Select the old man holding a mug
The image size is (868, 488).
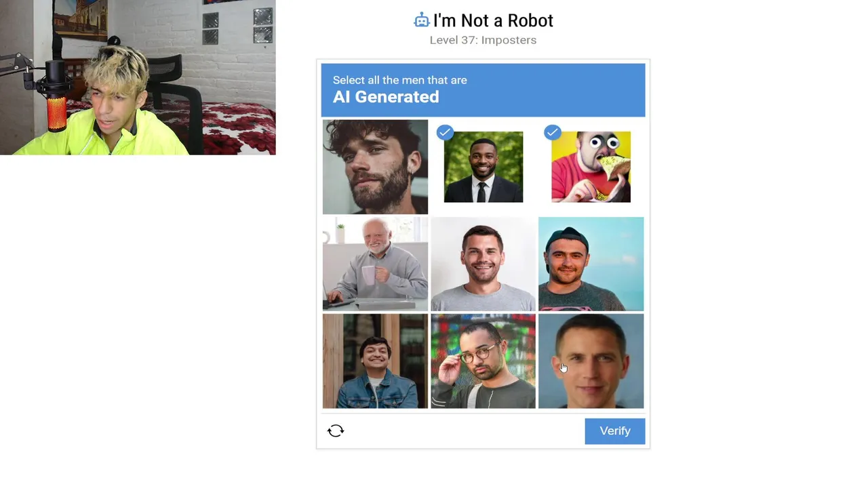tap(375, 264)
